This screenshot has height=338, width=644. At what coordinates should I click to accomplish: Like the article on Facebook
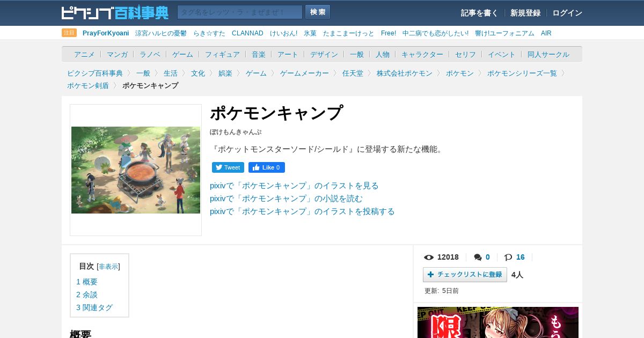click(x=267, y=167)
